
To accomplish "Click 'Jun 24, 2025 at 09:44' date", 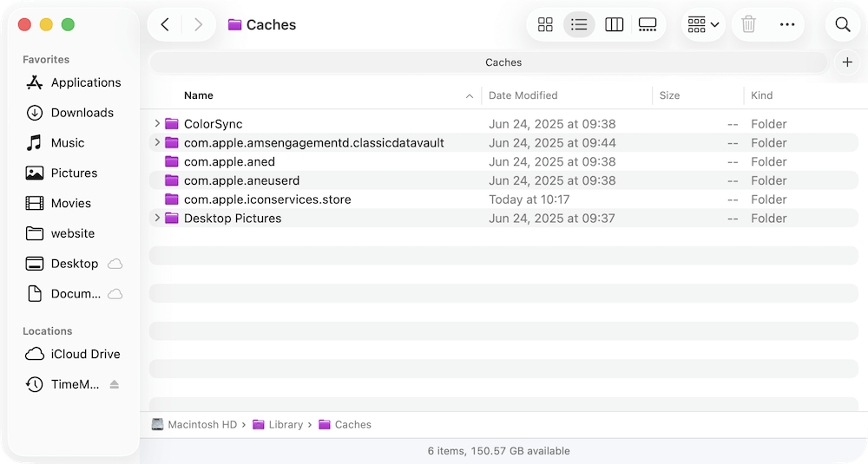I will click(x=552, y=143).
